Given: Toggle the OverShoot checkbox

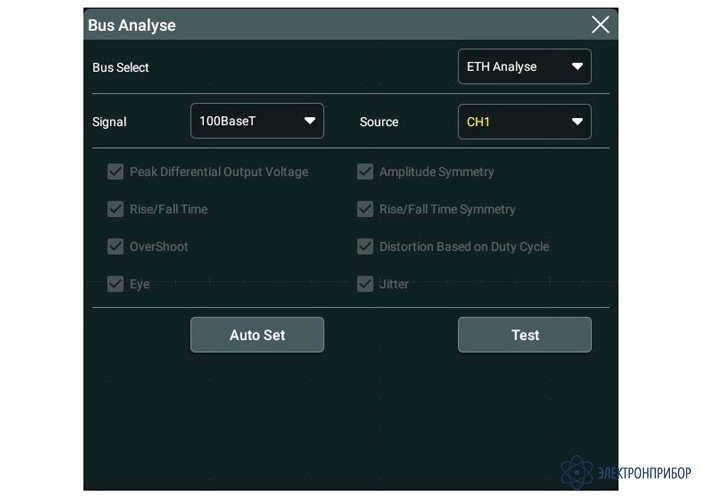Looking at the screenshot, I should (115, 246).
